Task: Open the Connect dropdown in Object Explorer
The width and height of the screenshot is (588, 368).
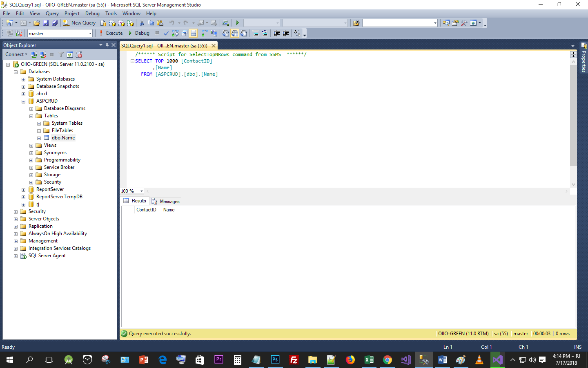Action: pos(16,54)
